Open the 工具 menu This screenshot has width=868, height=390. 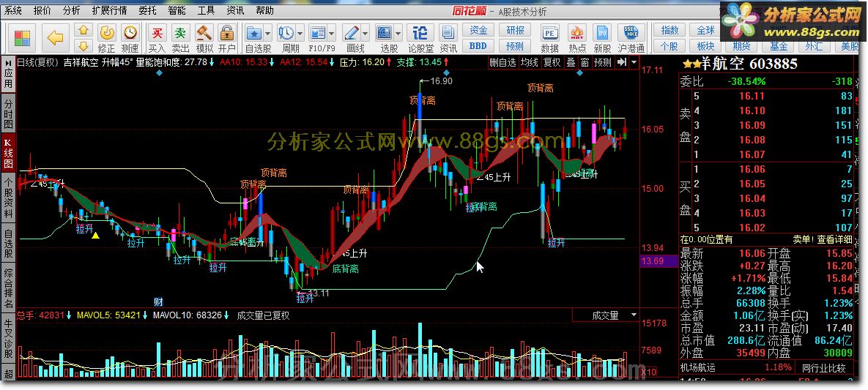click(206, 10)
